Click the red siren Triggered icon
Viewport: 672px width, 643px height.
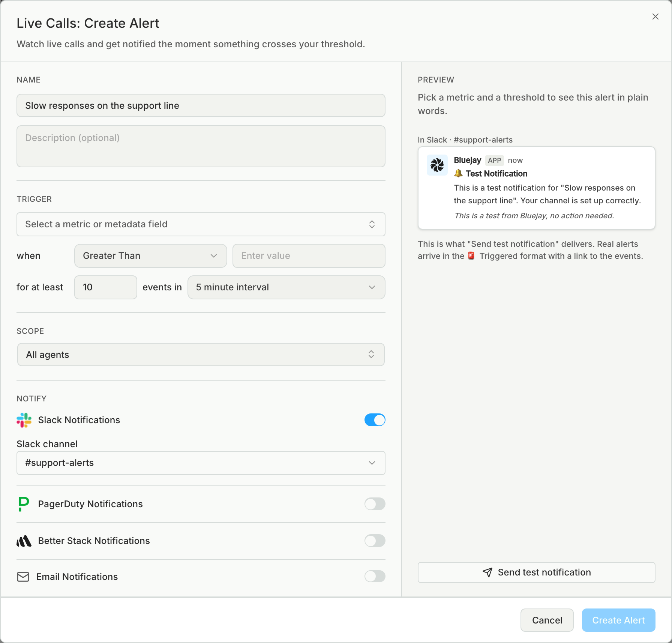(471, 256)
